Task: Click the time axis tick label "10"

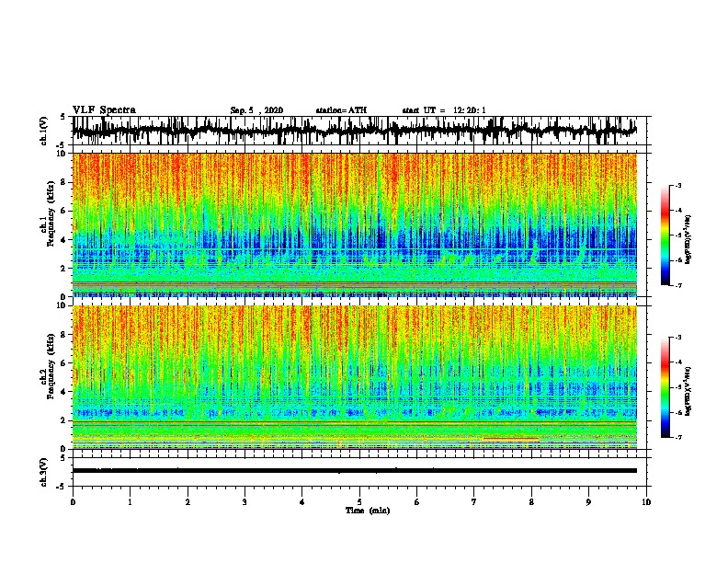Action: (646, 502)
